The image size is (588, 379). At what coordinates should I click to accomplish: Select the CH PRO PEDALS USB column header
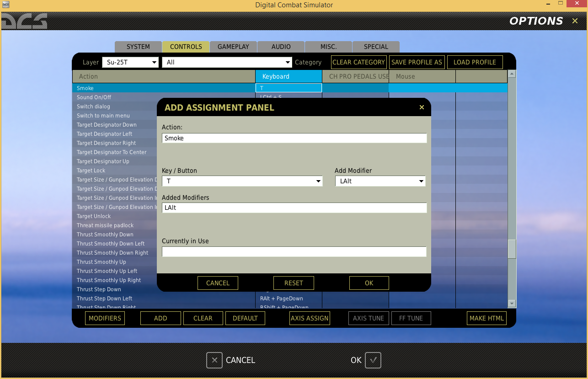coord(356,76)
